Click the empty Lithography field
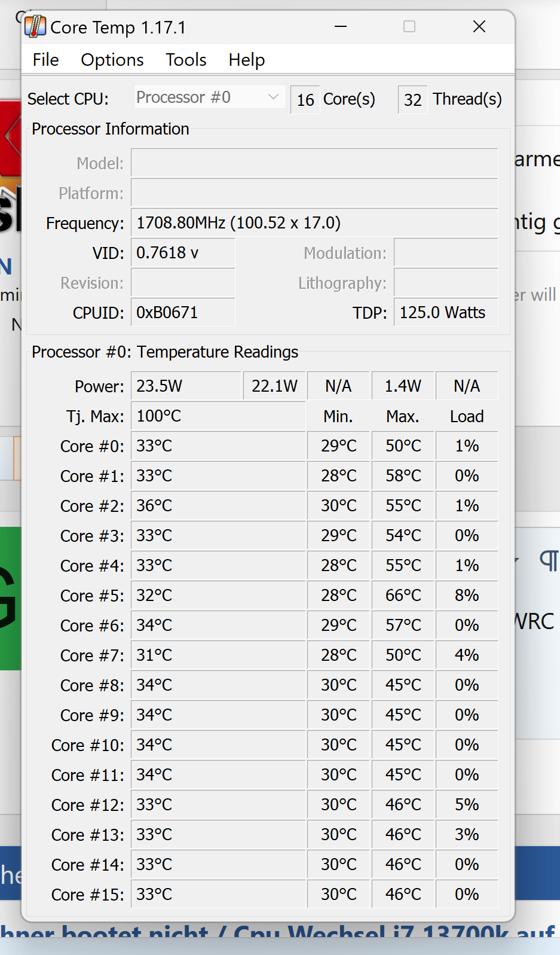 click(x=446, y=283)
